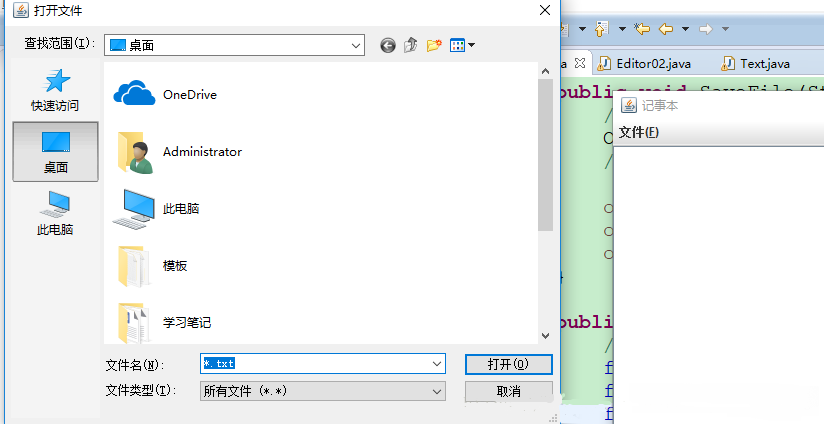
Task: Click the go back arrow icon
Action: tap(388, 45)
